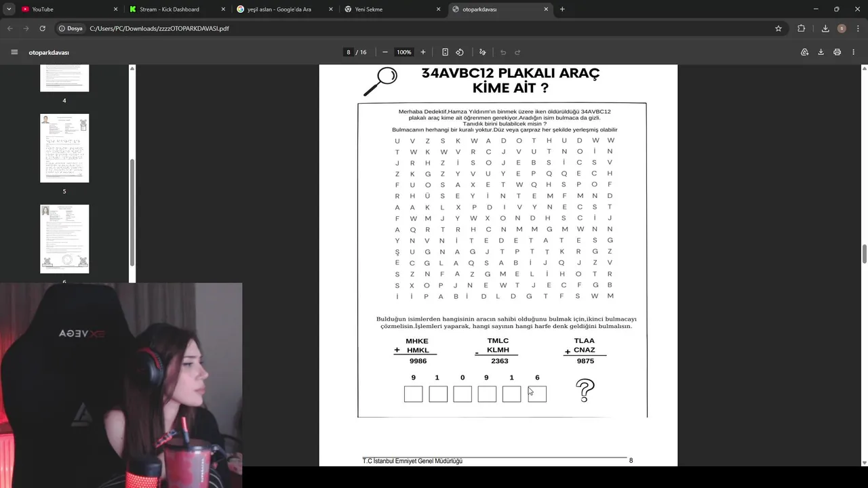The image size is (868, 488).
Task: Click the Dosya file info chip
Action: (x=71, y=28)
